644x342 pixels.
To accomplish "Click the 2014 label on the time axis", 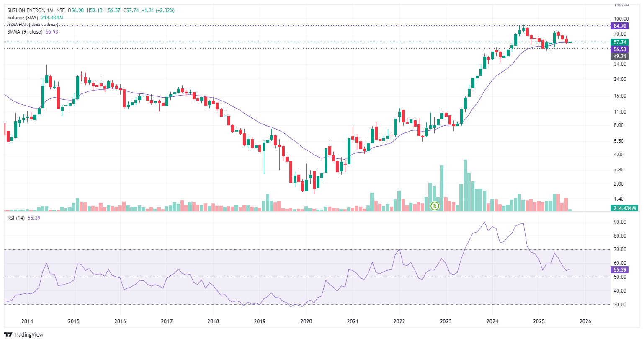I will click(27, 321).
